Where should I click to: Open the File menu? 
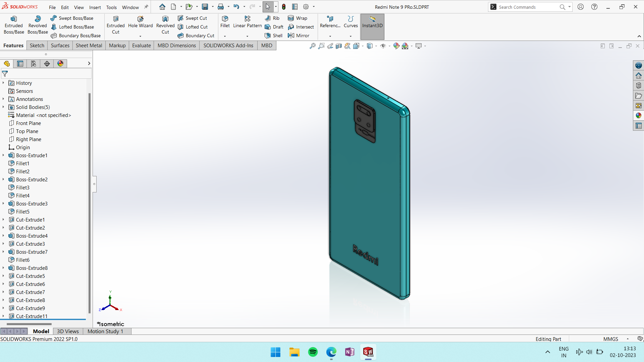(52, 7)
